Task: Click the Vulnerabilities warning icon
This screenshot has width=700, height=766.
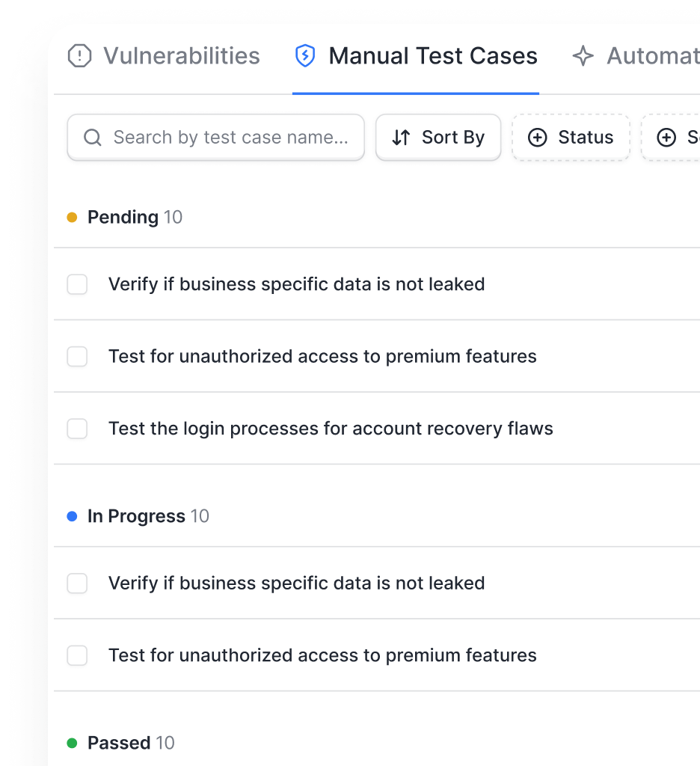Action: tap(80, 55)
